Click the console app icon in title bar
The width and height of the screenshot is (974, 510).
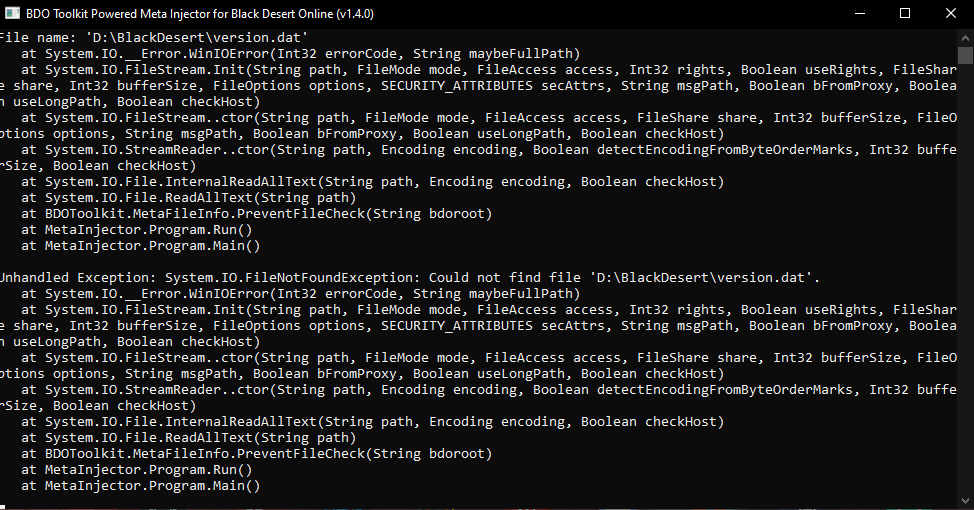pos(15,14)
